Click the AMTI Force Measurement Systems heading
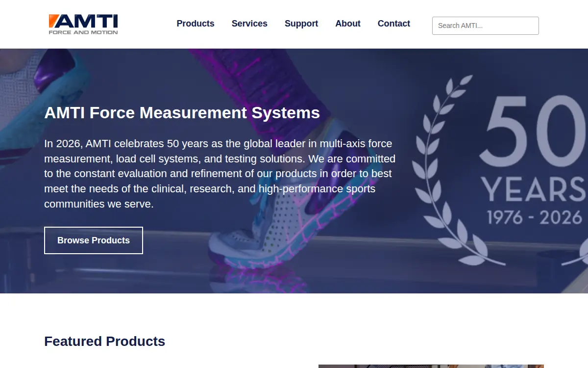This screenshot has height=368, width=588. pos(182,112)
